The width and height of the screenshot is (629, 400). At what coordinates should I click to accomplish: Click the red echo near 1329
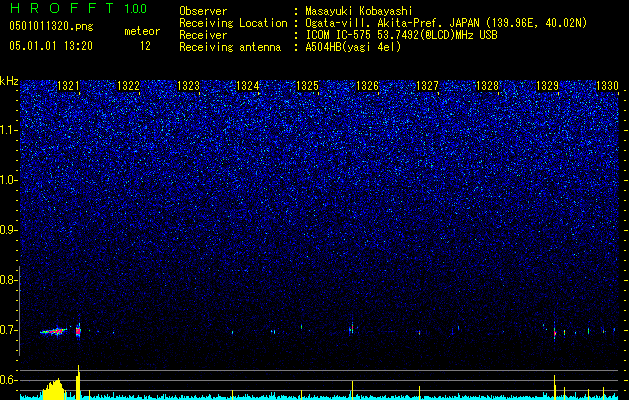[555, 333]
